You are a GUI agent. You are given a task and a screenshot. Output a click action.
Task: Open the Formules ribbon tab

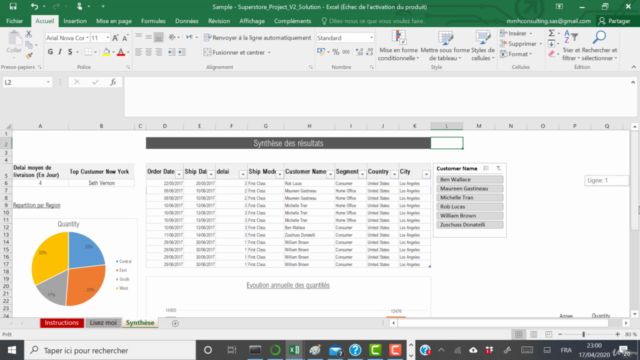click(153, 21)
